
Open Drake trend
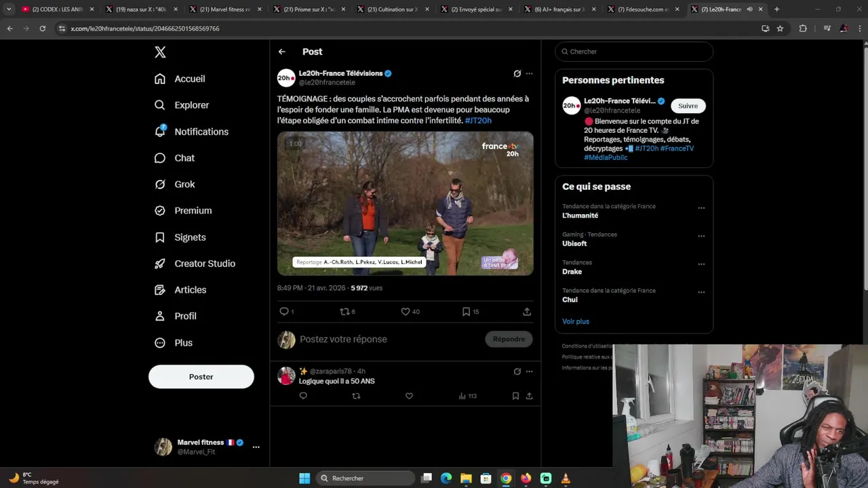[572, 272]
